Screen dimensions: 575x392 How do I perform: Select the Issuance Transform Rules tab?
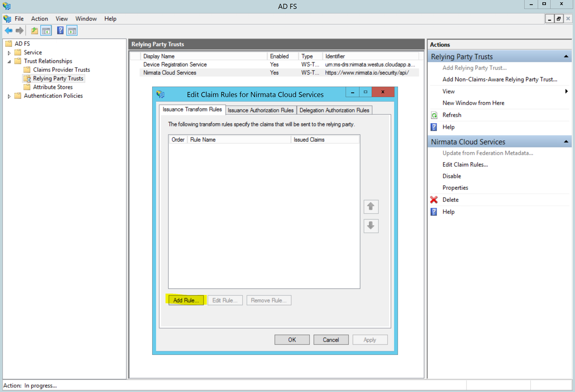tap(192, 110)
